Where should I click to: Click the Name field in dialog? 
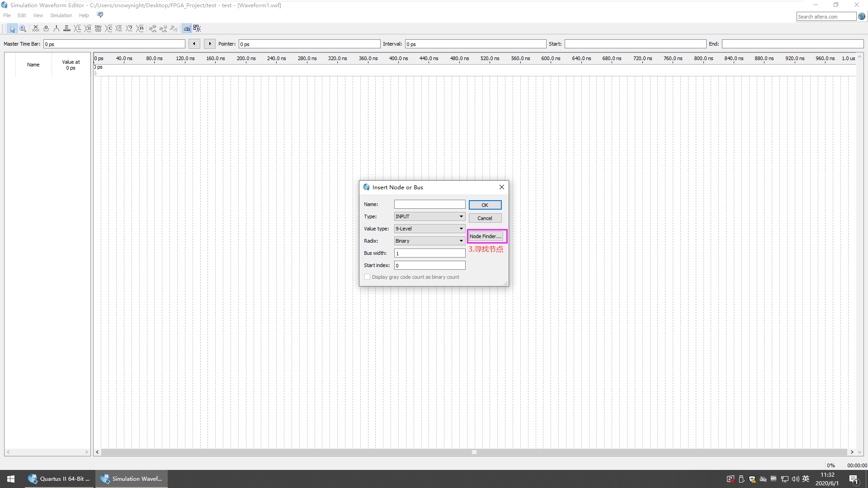429,204
